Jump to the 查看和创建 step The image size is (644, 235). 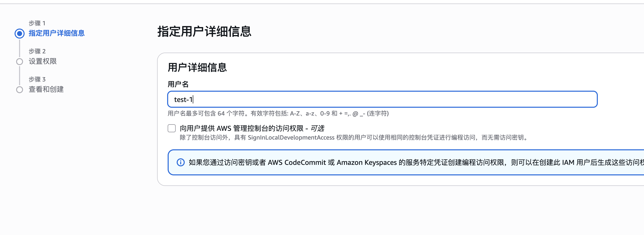(x=46, y=89)
